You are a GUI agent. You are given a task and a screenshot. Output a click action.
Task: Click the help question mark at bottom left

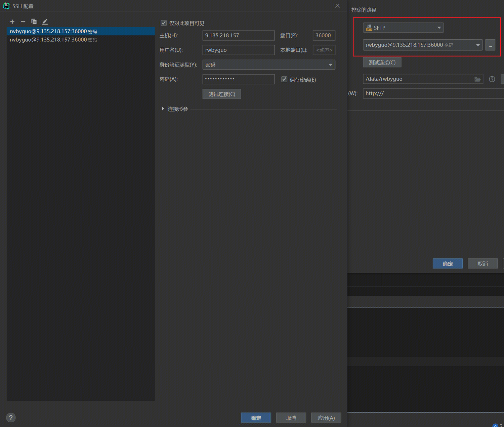tap(11, 418)
